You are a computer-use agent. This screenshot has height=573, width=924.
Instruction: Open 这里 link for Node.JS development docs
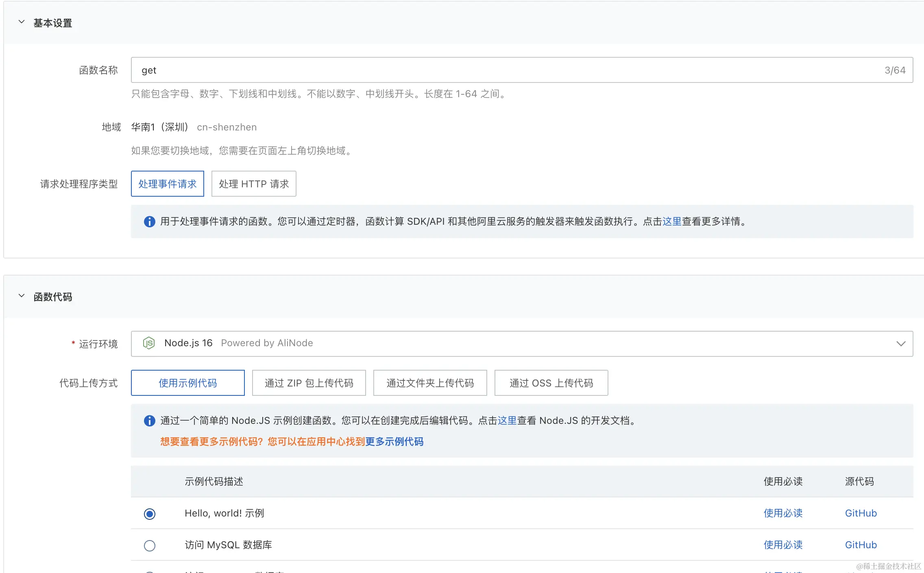(x=507, y=421)
